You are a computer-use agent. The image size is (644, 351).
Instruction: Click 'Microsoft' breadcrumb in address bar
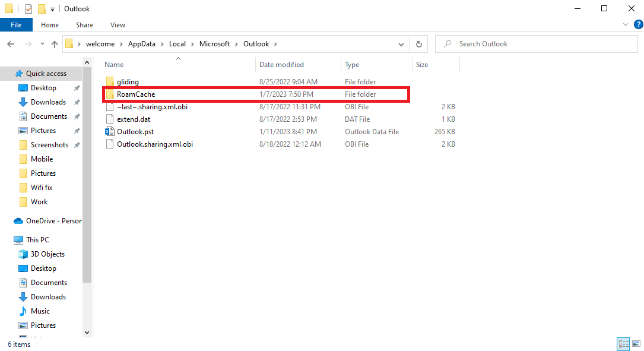point(214,44)
